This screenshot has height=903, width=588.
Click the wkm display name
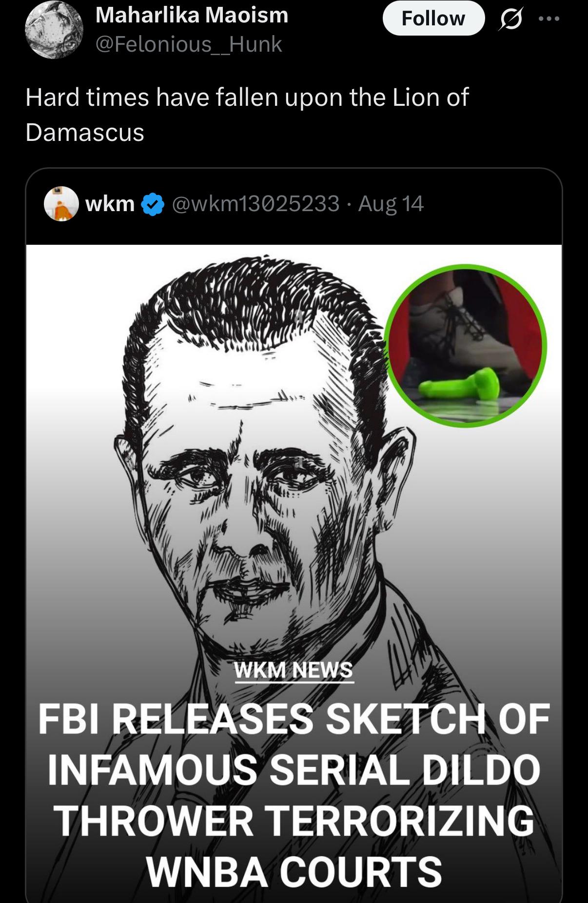click(110, 203)
